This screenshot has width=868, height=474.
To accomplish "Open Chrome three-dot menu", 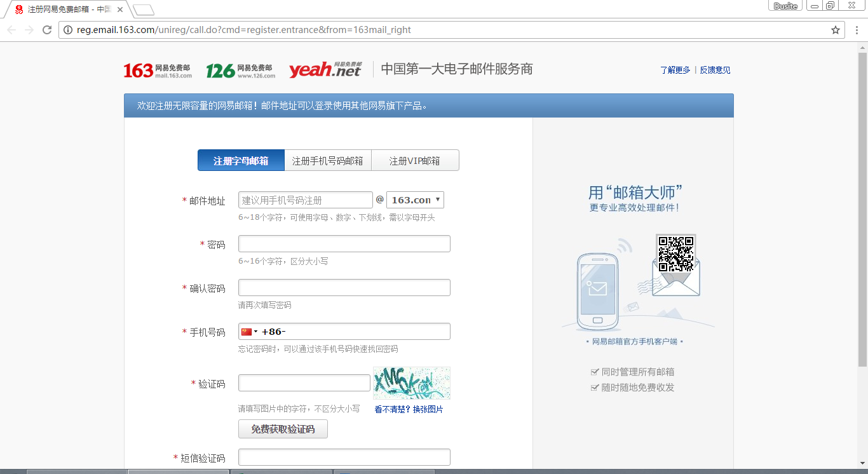I will point(856,30).
